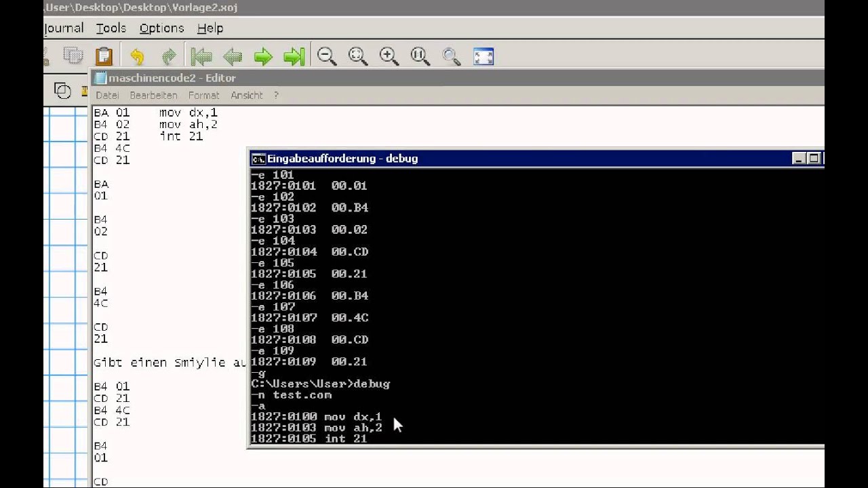868x488 pixels.
Task: Click the command prompt window icon
Action: pyautogui.click(x=258, y=159)
